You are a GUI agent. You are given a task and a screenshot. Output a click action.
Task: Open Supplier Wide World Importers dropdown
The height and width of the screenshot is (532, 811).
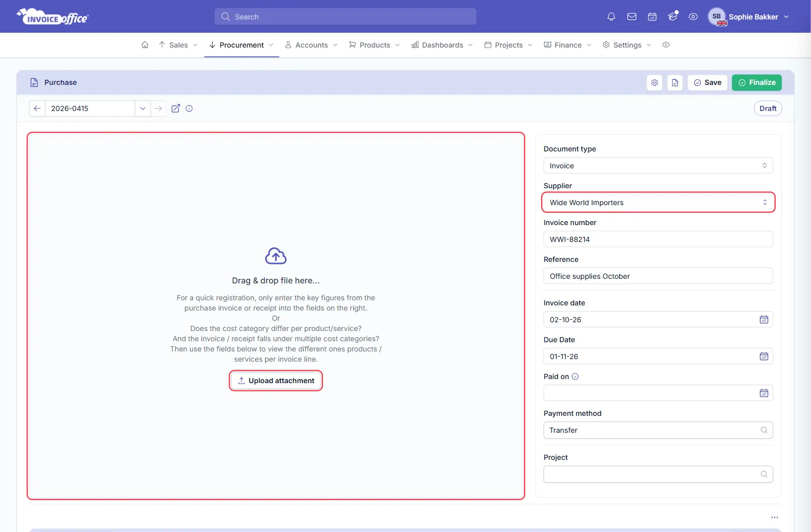point(658,203)
